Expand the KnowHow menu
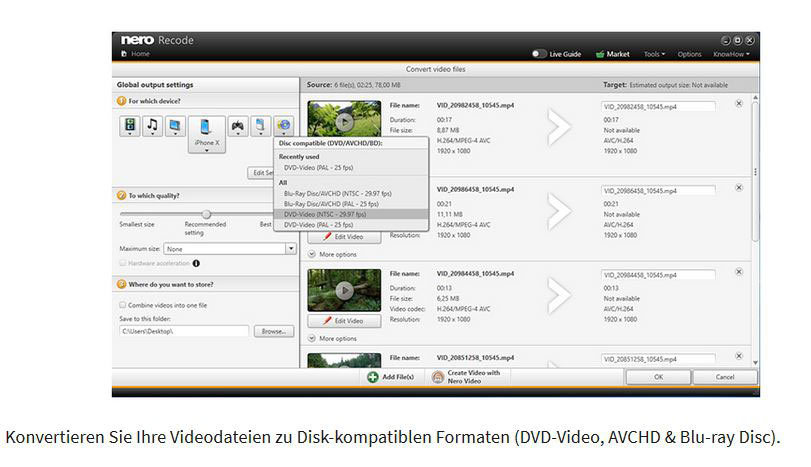 tap(731, 54)
